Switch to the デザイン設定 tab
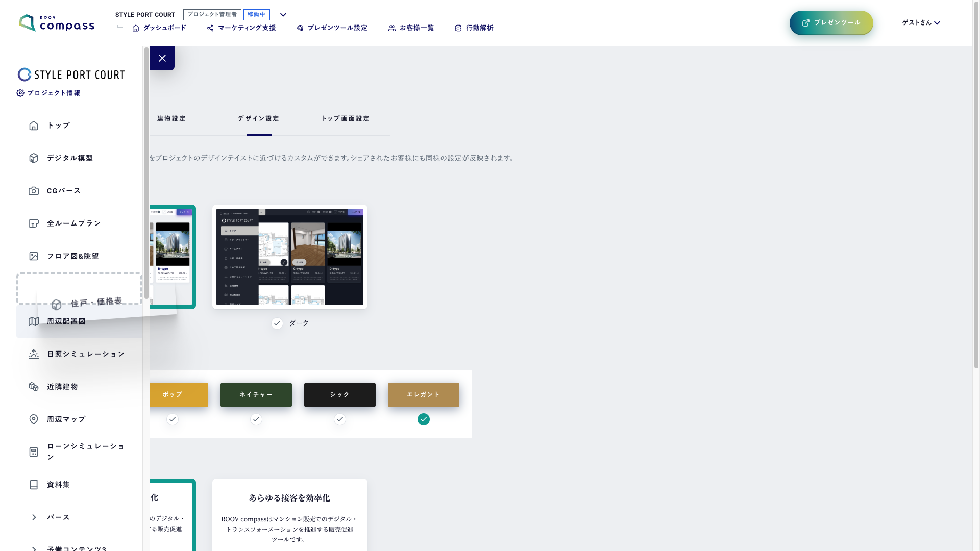Screen dimensions: 980x551 pos(259,119)
